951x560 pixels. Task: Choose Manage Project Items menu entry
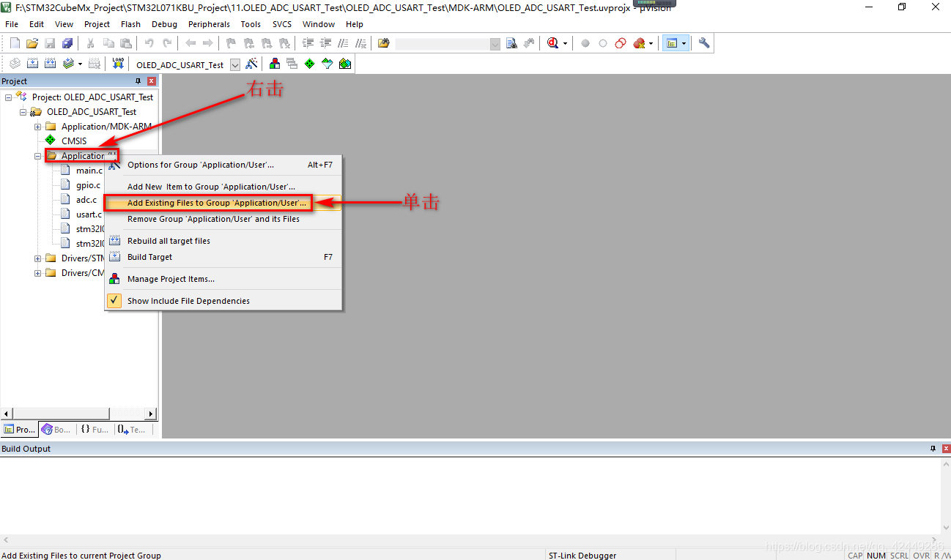(223, 279)
